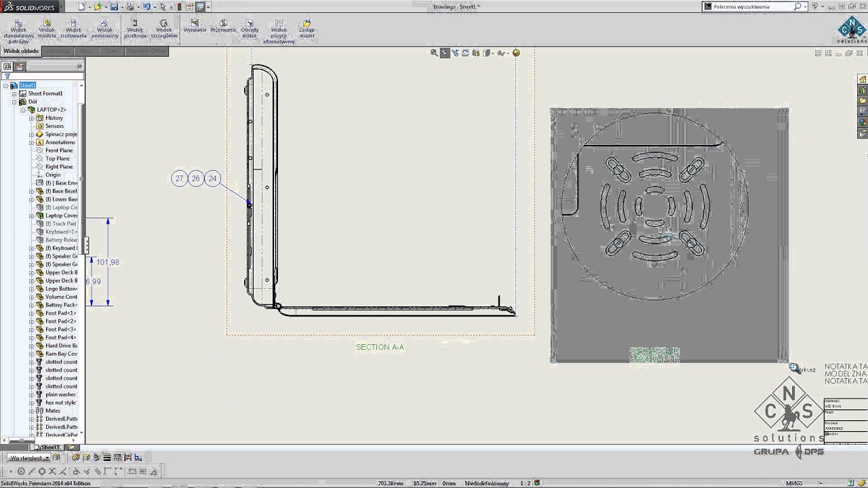
Task: Select Widok szczegółów tool
Action: 163,28
